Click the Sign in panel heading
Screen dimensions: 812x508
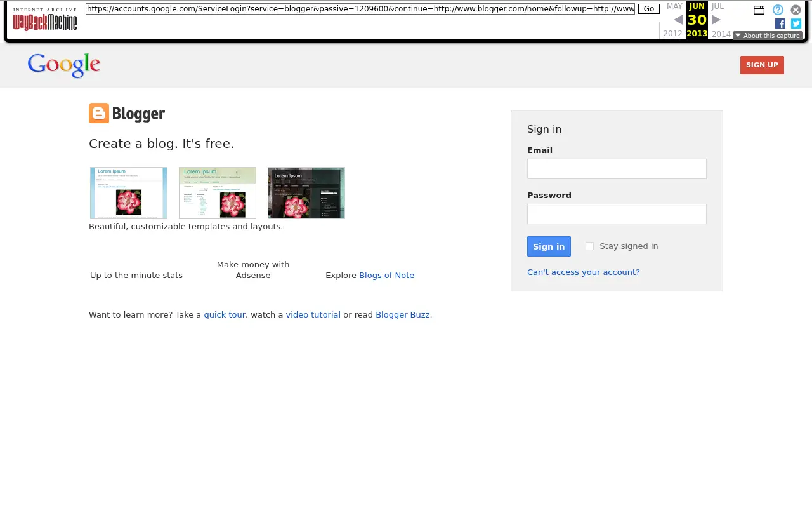coord(544,130)
